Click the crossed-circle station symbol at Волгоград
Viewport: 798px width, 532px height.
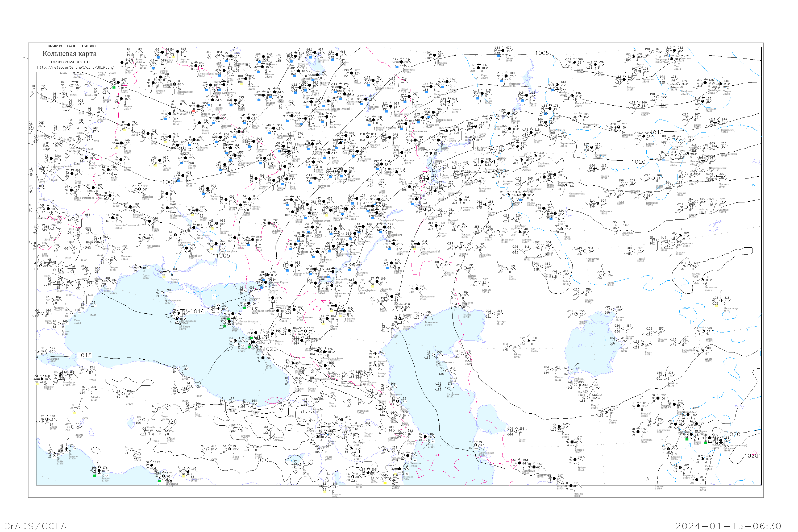coord(354,265)
